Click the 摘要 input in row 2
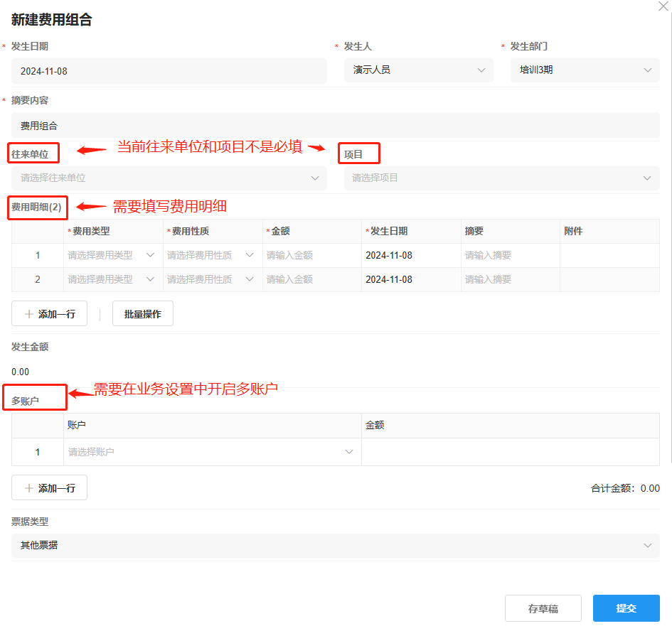The width and height of the screenshot is (672, 626). (510, 279)
